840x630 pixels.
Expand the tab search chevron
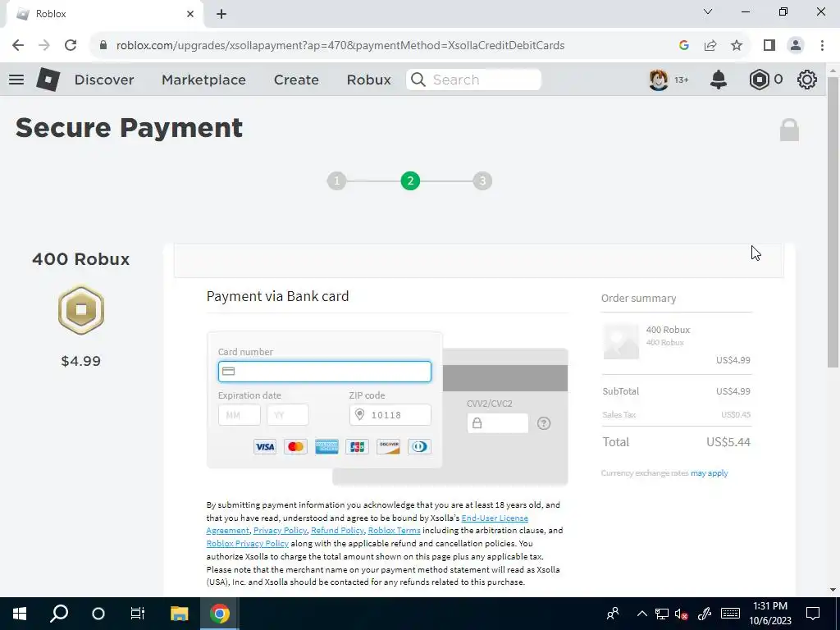tap(708, 11)
